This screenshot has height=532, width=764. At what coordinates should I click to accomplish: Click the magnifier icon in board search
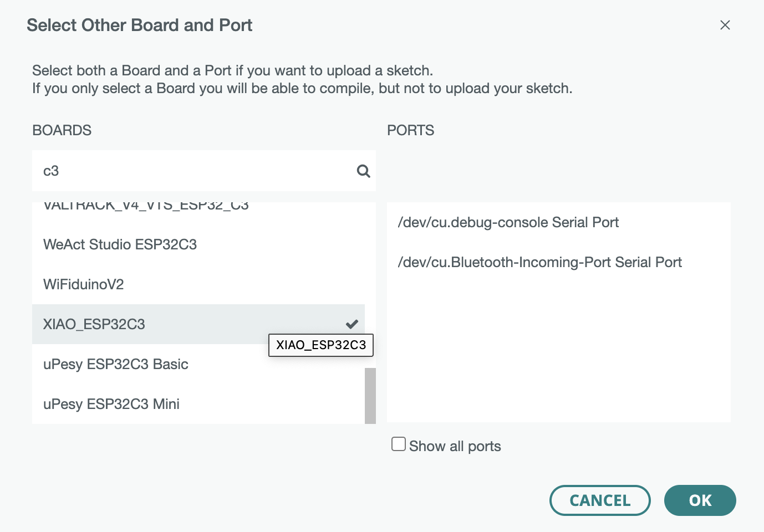[363, 171]
